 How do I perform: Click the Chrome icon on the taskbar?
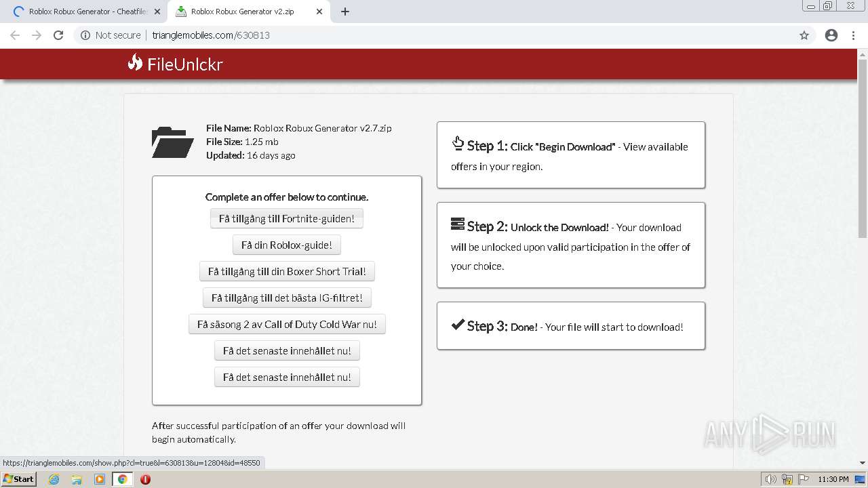pyautogui.click(x=123, y=479)
